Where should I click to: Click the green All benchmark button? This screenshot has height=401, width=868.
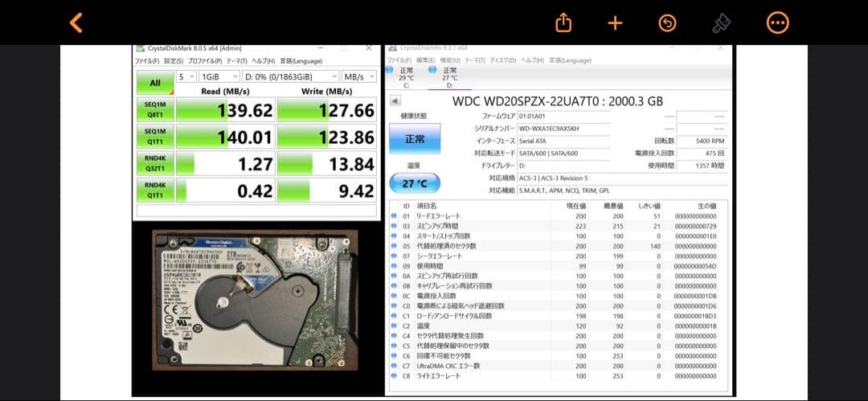155,83
